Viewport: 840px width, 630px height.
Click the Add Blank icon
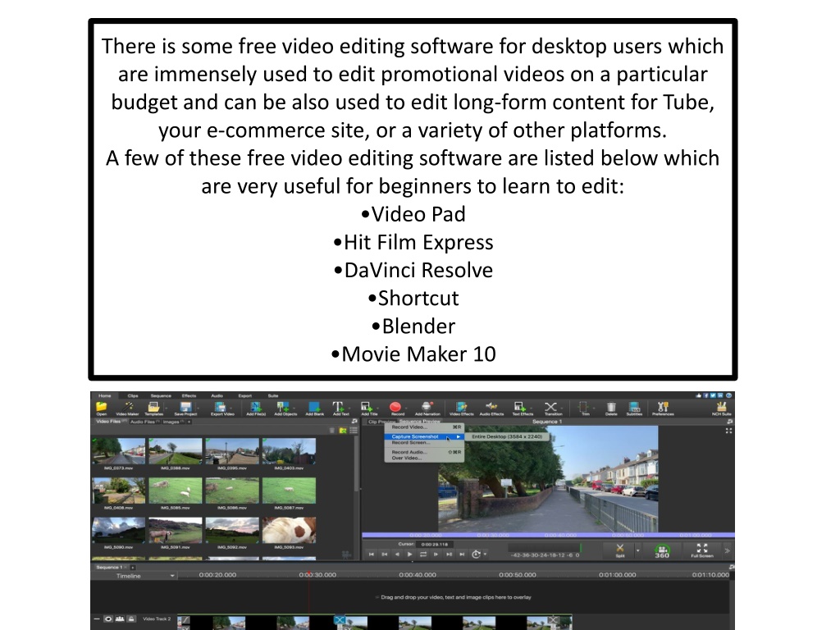pyautogui.click(x=314, y=409)
